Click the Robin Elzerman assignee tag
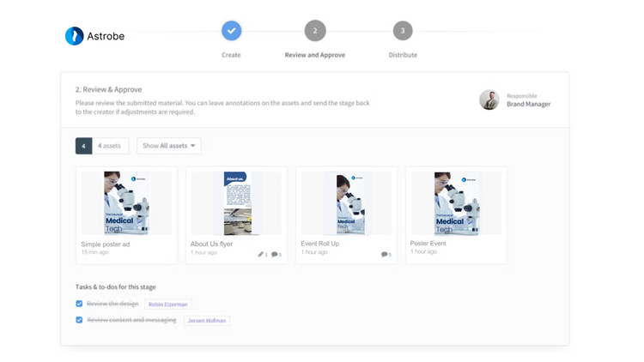This screenshot has width=644, height=362. point(168,305)
